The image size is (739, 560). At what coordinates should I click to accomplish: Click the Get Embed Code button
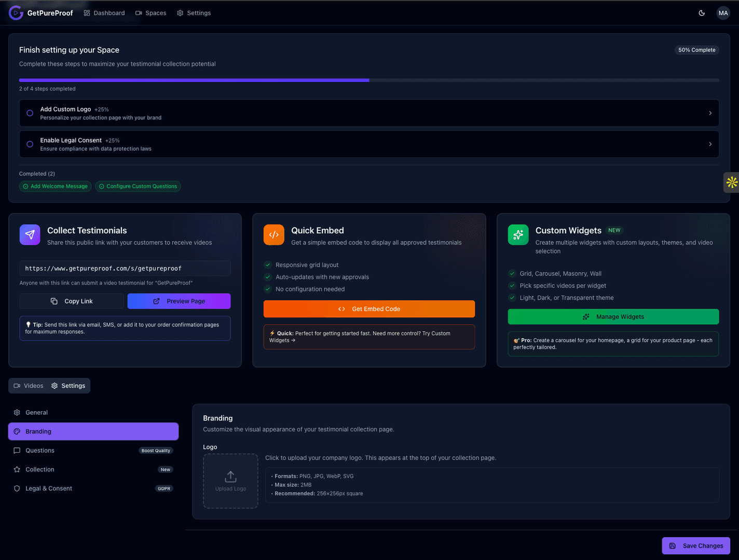coord(369,309)
